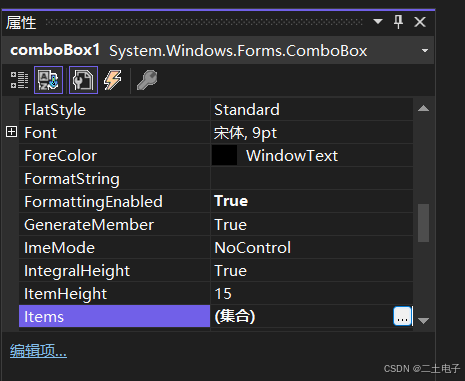Click GenerateMember True value
The image size is (465, 381).
(231, 225)
